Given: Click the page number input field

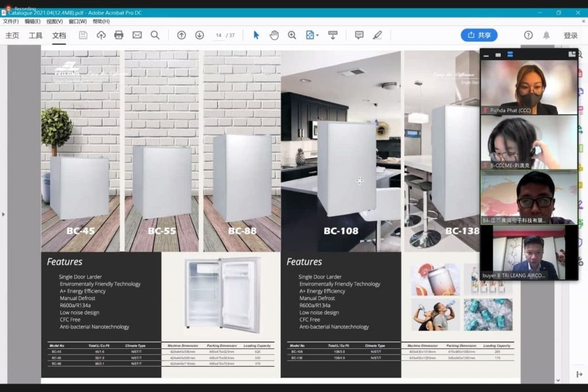Looking at the screenshot, I should (x=218, y=35).
